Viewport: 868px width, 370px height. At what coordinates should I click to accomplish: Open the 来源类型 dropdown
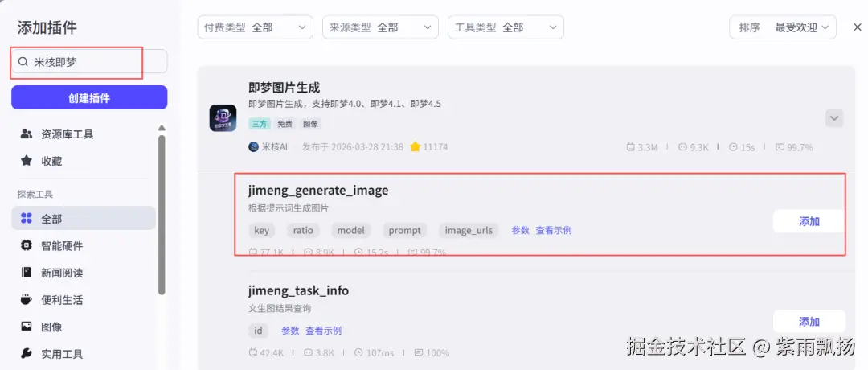click(380, 27)
